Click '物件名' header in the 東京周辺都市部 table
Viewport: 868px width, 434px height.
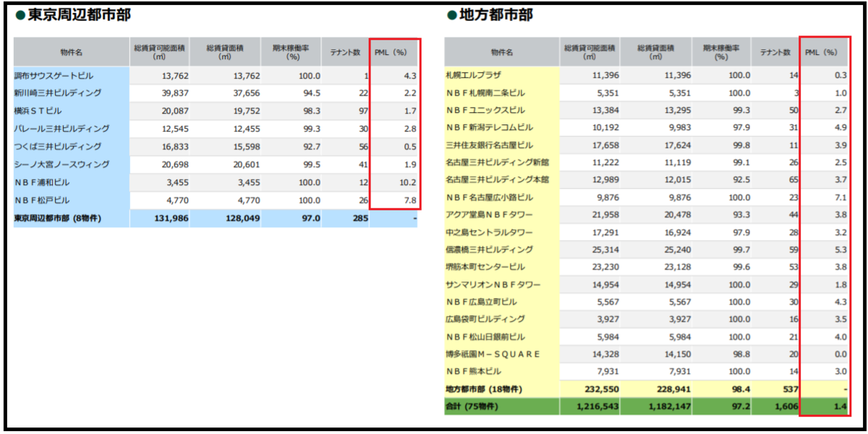(71, 52)
